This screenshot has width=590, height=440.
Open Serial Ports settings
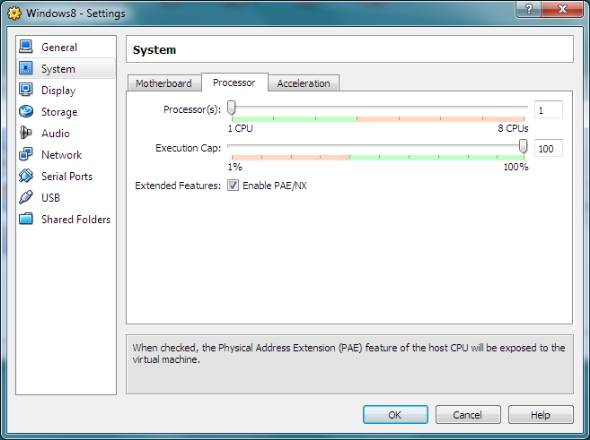coord(67,176)
